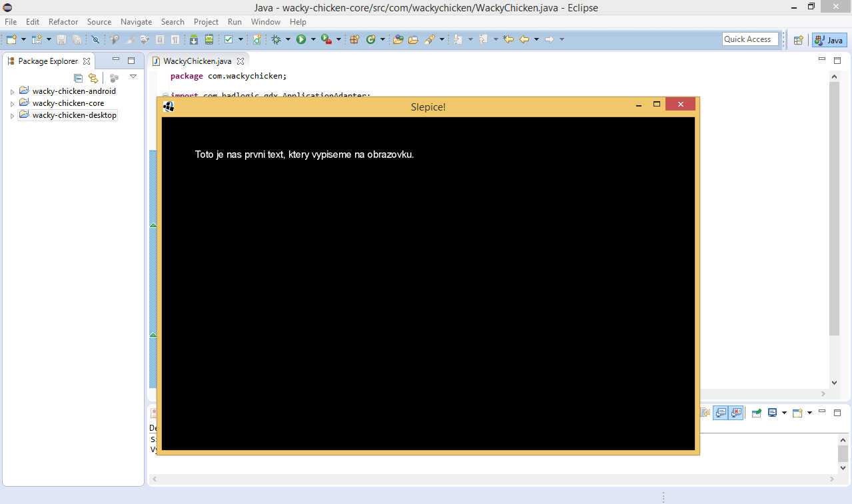The width and height of the screenshot is (852, 504).
Task: Click the Open Perspective icon
Action: click(x=798, y=40)
